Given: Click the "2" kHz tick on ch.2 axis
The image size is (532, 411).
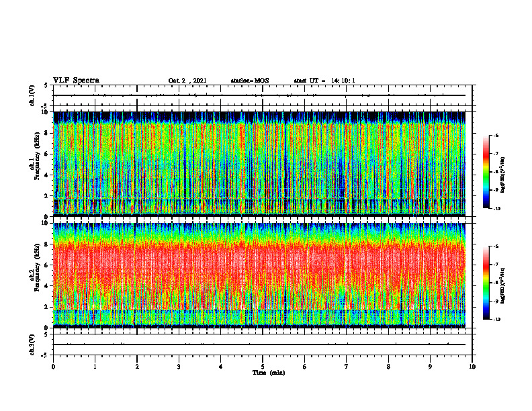Looking at the screenshot, I should [x=47, y=307].
